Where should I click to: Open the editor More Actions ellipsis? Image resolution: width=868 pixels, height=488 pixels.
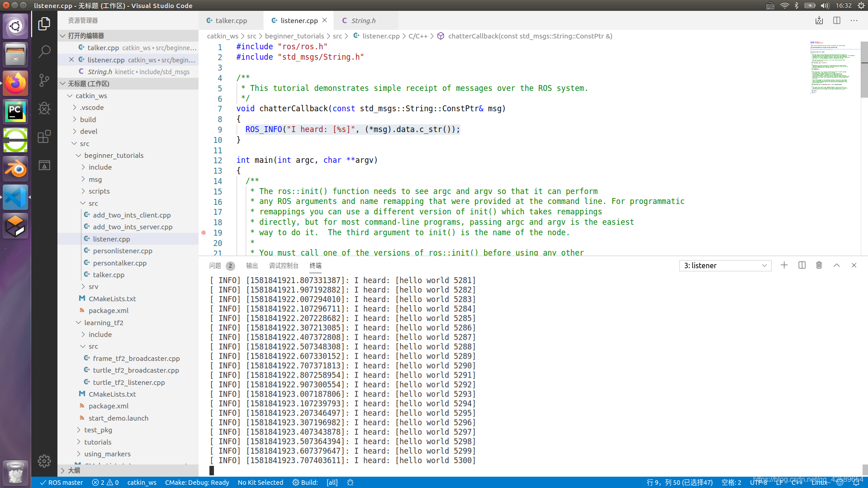[854, 21]
